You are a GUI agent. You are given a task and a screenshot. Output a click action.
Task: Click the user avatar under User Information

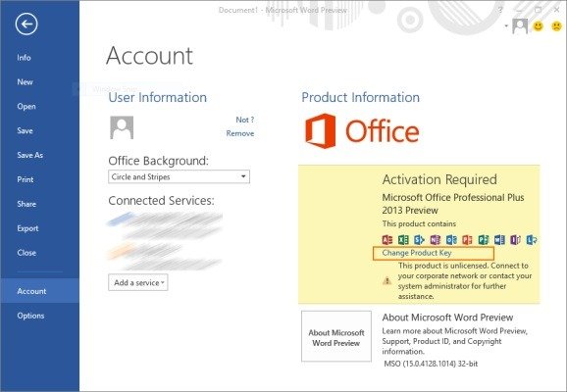(x=122, y=127)
